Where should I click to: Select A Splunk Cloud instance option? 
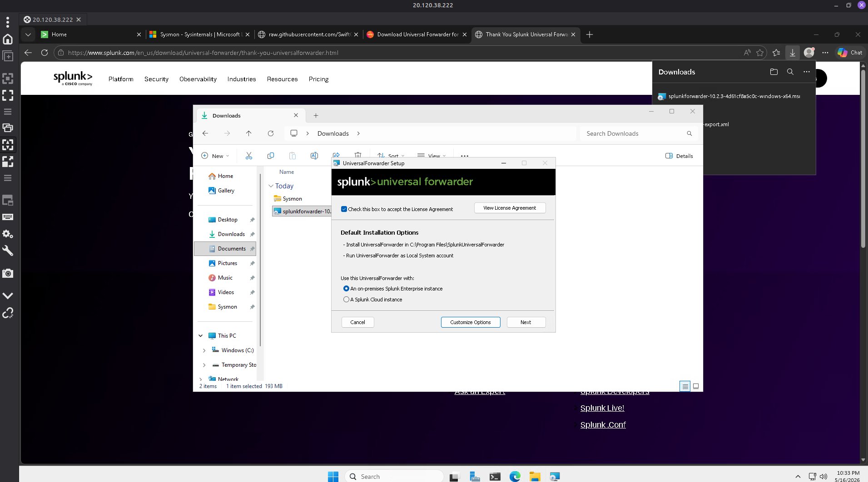(346, 300)
